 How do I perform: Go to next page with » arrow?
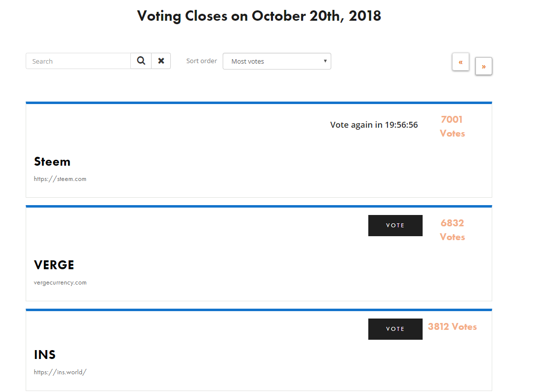tap(484, 66)
